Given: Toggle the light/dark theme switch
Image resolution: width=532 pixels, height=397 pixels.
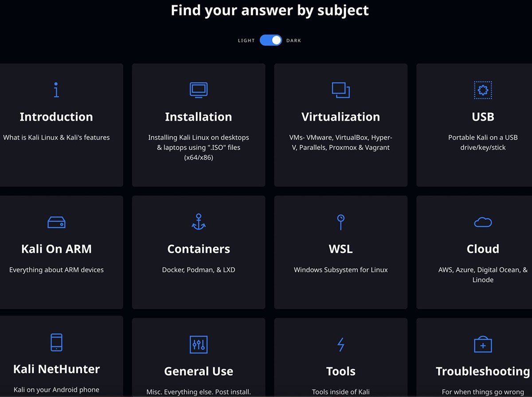Looking at the screenshot, I should [x=271, y=40].
